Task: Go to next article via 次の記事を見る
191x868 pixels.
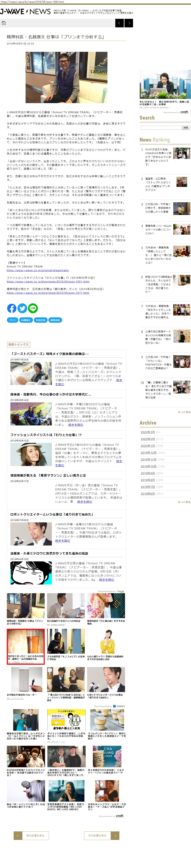Action: 97,835
